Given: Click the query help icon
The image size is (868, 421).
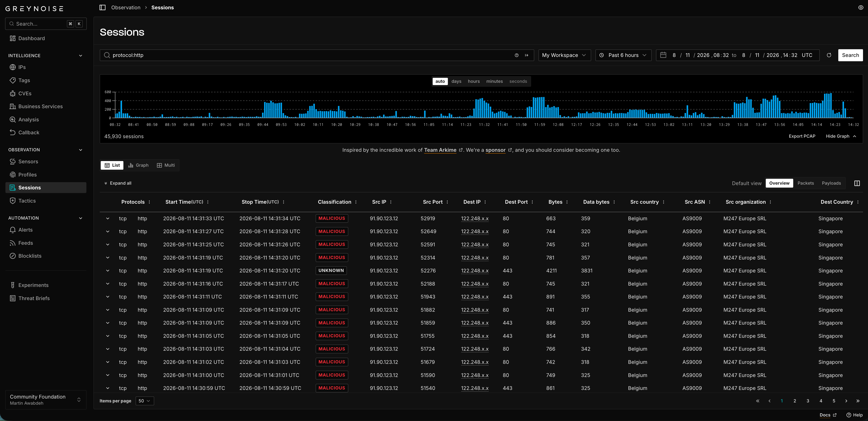Looking at the screenshot, I should point(517,55).
